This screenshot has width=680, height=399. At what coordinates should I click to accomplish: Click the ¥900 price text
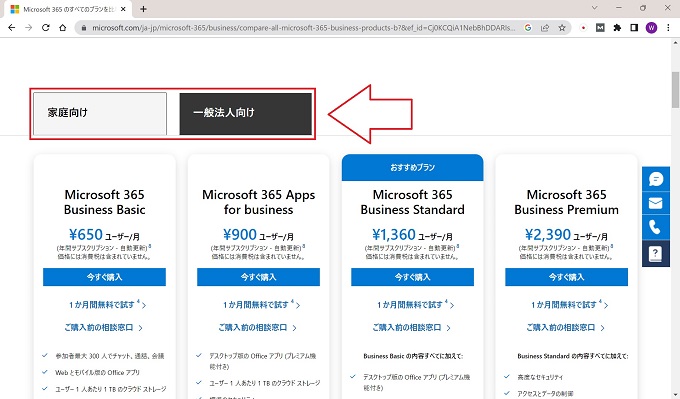point(240,235)
